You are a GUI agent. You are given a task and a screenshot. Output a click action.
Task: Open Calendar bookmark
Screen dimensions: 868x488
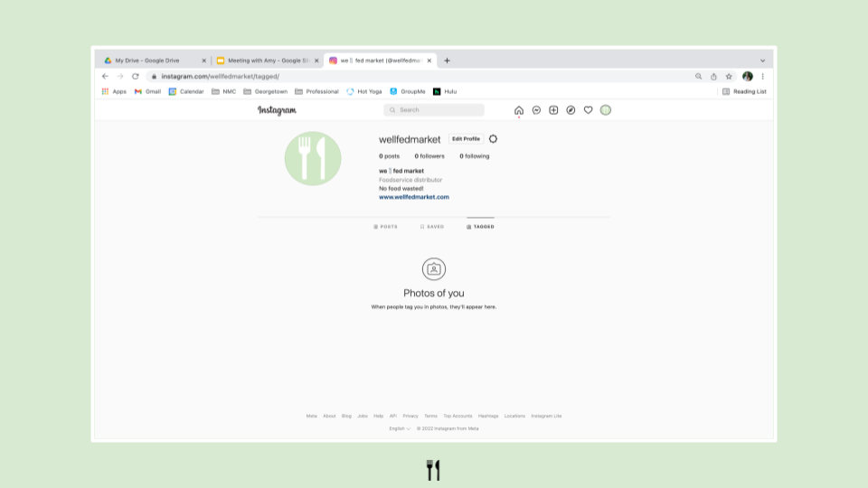[x=186, y=91]
